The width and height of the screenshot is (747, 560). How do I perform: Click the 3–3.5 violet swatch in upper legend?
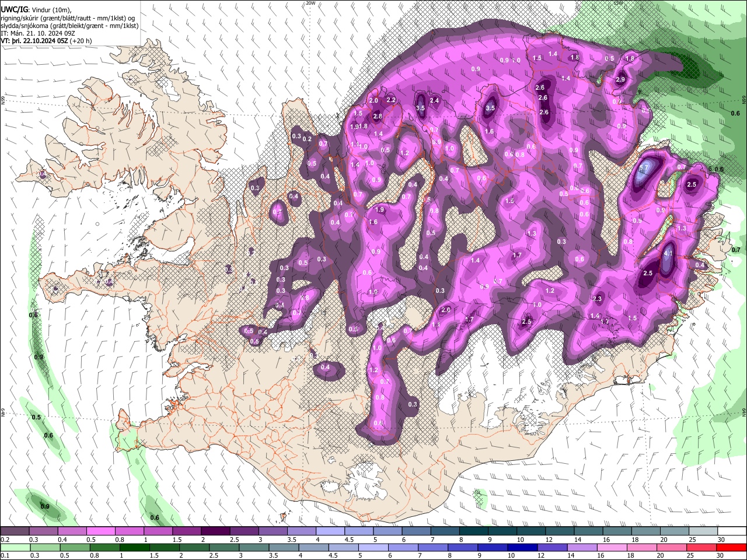coord(273,531)
